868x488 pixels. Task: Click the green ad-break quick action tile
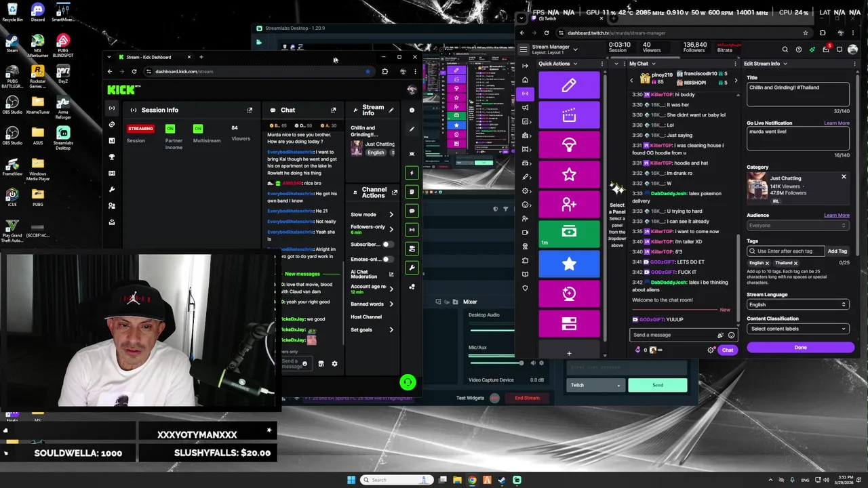pos(569,233)
